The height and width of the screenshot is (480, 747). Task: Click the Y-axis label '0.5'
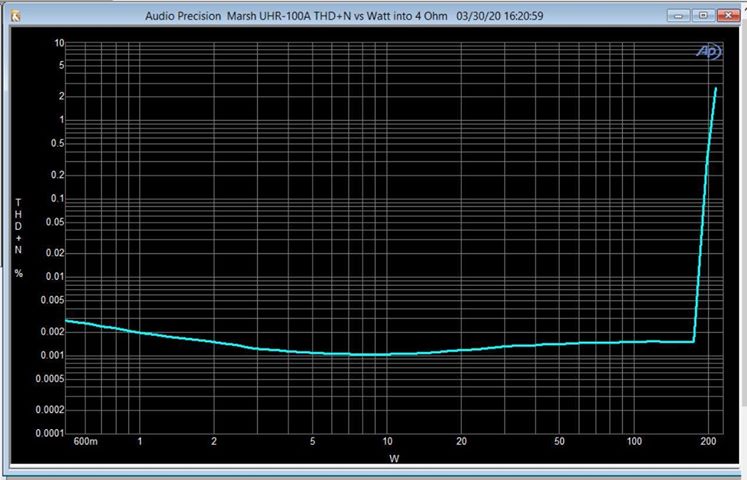coord(58,143)
